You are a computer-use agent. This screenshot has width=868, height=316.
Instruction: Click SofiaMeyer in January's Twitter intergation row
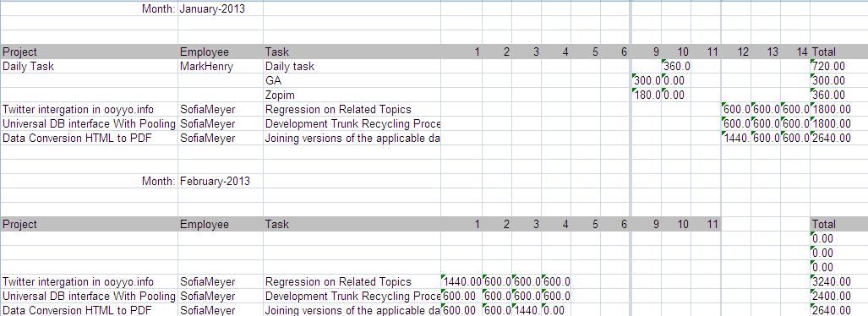tap(221, 110)
